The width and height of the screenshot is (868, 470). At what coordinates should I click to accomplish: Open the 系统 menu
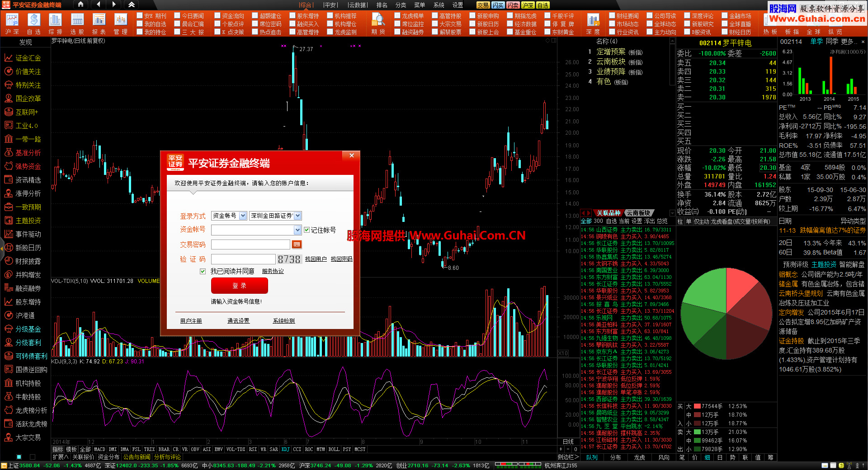439,5
